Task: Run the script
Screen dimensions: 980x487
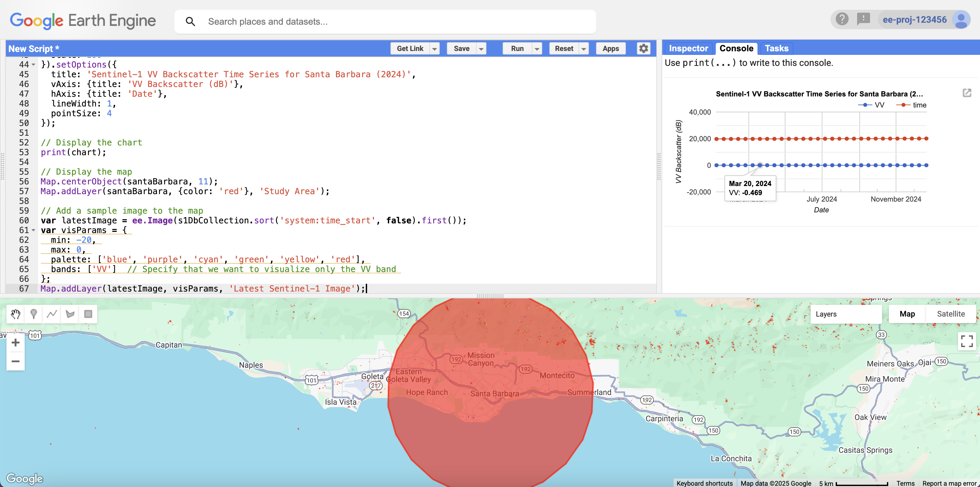Action: tap(517, 48)
